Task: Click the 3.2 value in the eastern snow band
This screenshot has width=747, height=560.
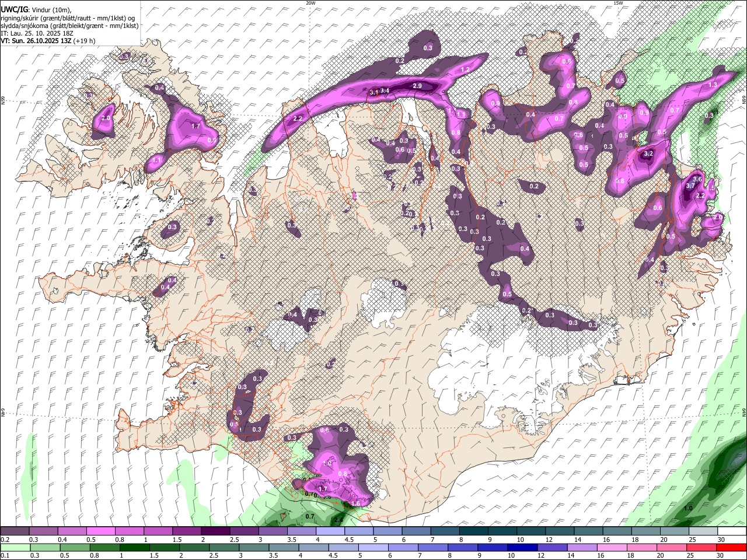Action: [648, 154]
